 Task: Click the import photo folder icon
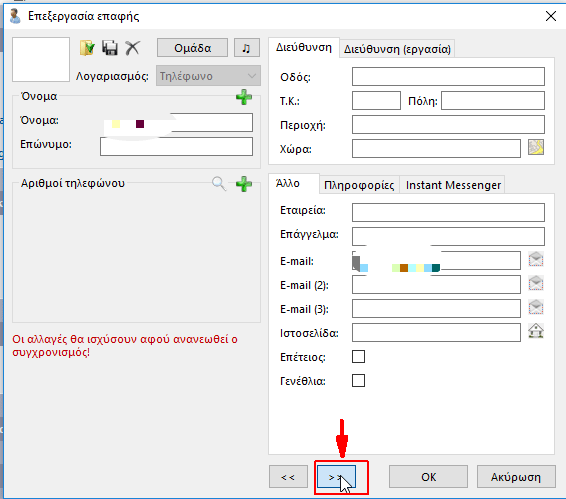[87, 48]
